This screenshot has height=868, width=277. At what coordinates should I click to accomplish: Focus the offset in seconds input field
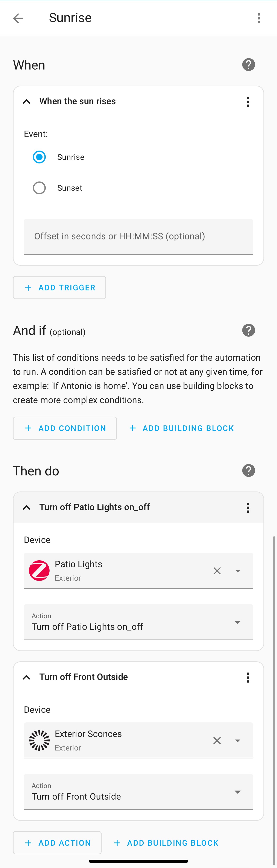click(x=138, y=237)
